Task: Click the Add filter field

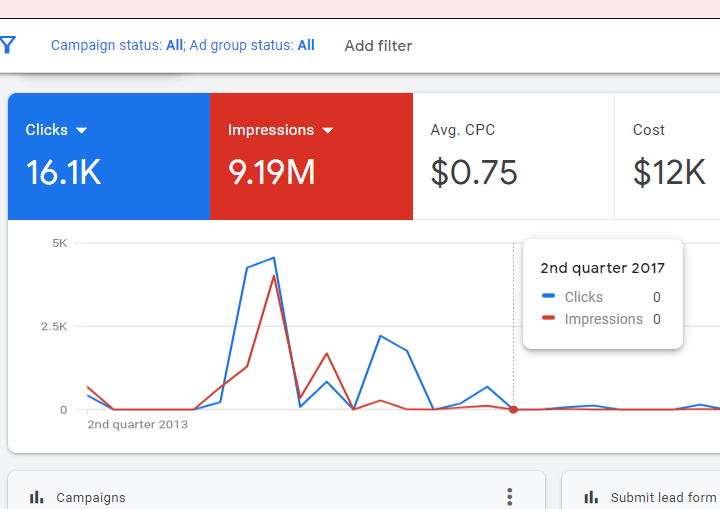Action: tap(378, 45)
